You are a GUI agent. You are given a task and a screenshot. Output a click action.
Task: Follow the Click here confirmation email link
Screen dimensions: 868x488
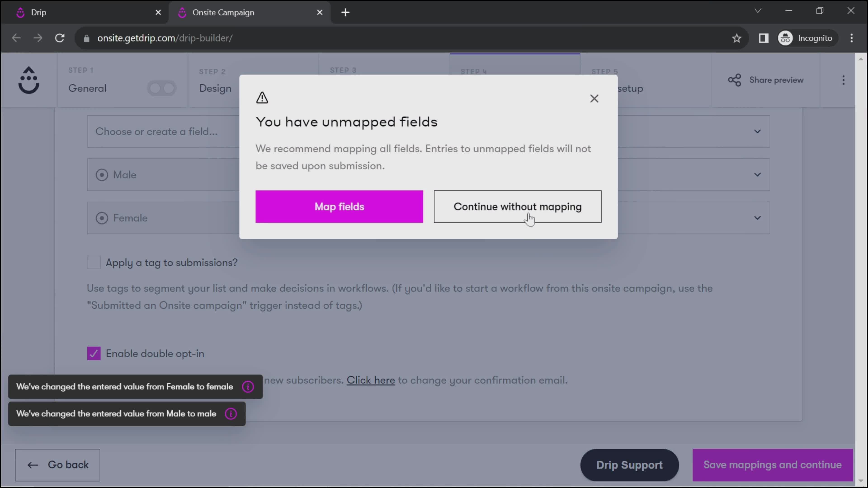[x=371, y=380]
